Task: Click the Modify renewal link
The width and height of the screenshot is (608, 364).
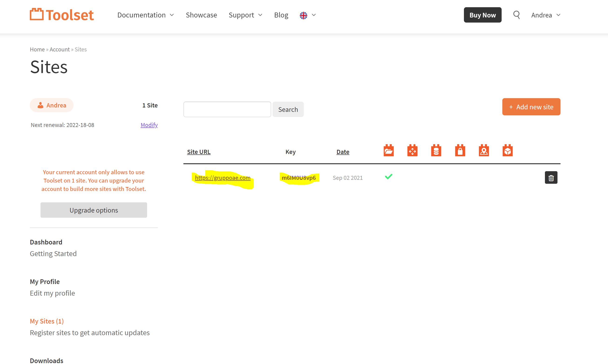Action: [x=149, y=125]
